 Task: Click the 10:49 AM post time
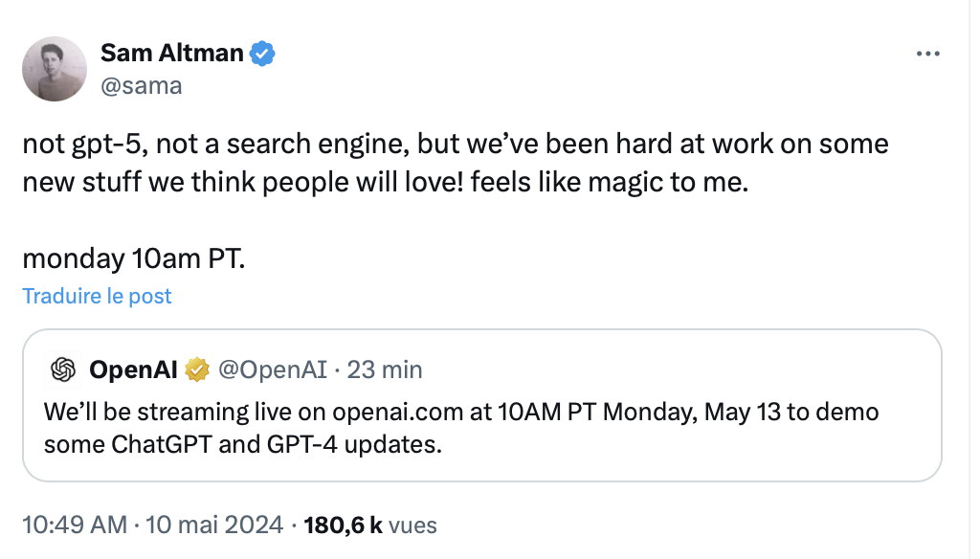tap(74, 525)
